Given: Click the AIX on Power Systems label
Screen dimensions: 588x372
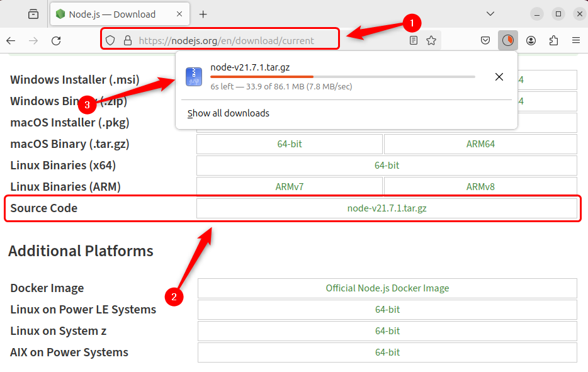Looking at the screenshot, I should [x=69, y=352].
